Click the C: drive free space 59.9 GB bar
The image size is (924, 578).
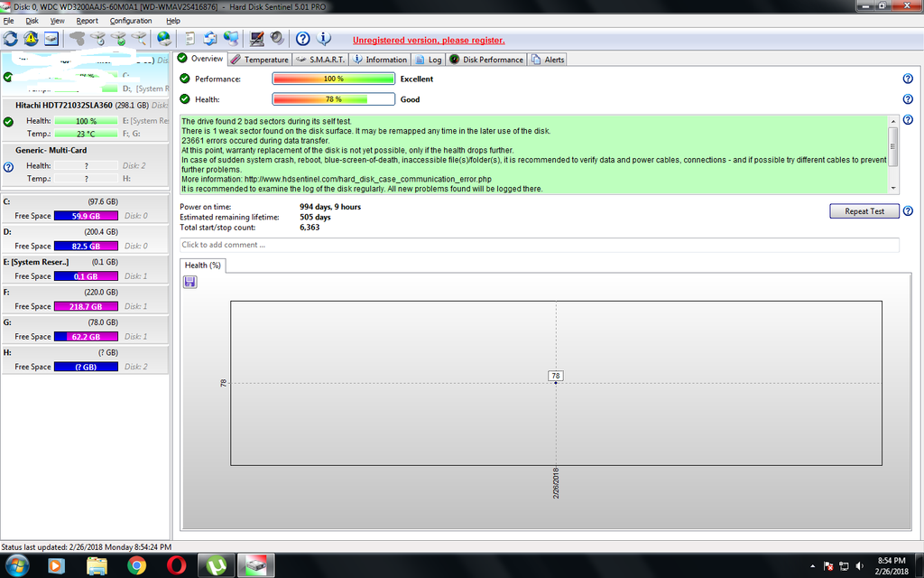86,216
